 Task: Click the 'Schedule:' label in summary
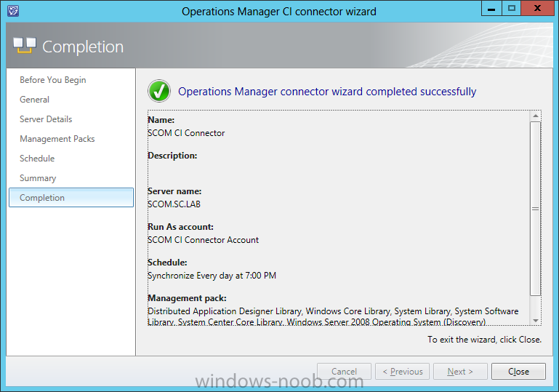168,263
